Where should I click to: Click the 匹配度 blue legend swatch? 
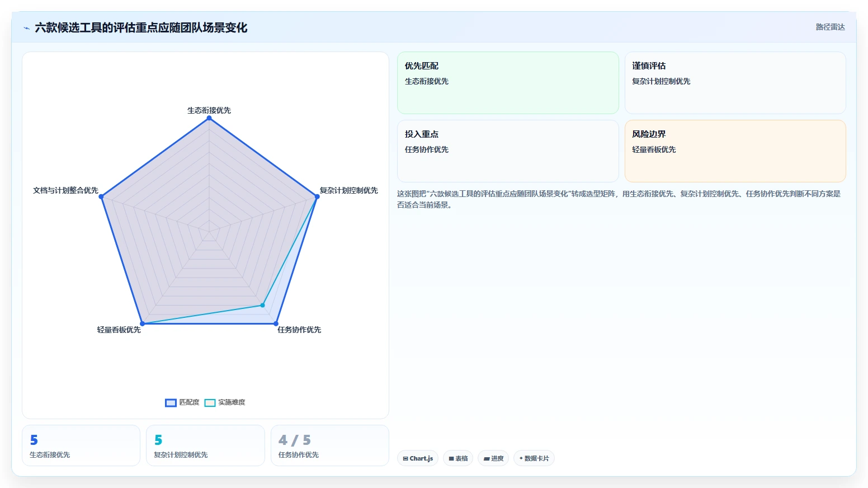[171, 403]
